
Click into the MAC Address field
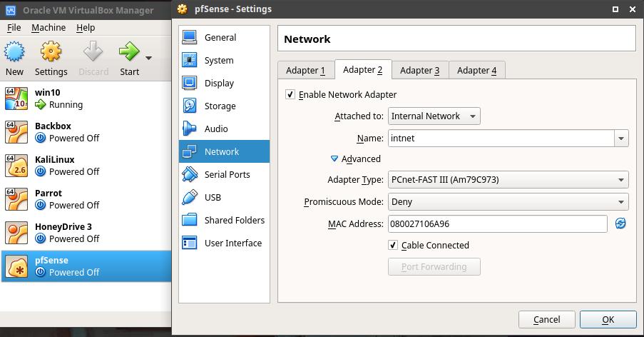[x=497, y=224]
